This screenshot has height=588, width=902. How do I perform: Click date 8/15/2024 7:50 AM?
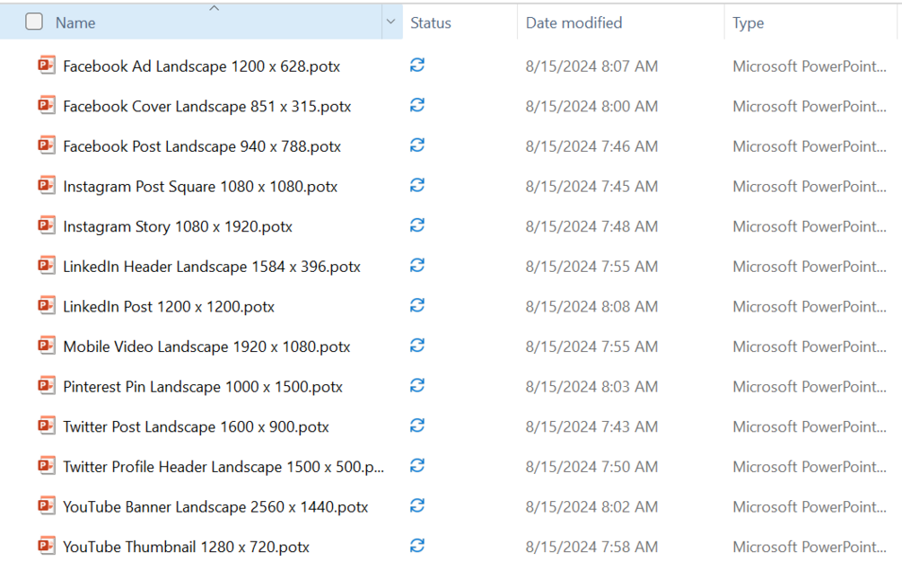coord(591,467)
